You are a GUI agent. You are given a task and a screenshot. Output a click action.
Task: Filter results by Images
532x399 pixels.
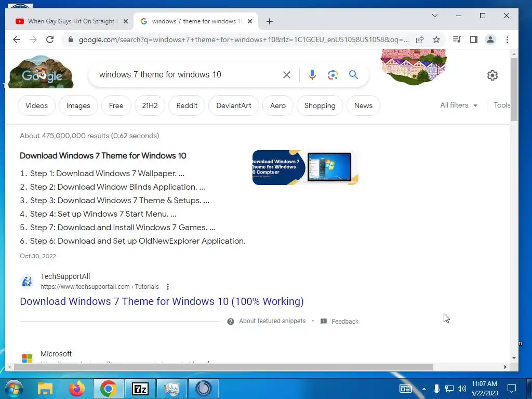[x=78, y=105]
